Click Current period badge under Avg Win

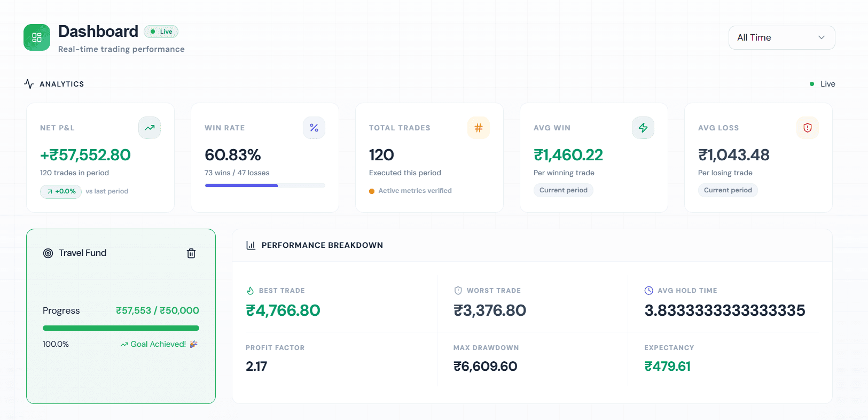click(563, 190)
